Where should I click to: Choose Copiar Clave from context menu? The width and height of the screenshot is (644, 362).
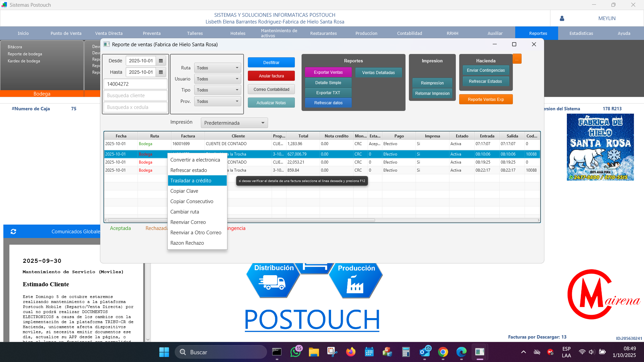184,191
